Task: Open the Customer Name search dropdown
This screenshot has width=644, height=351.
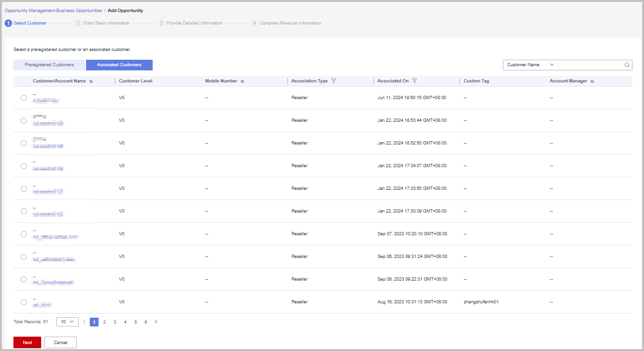Action: point(530,65)
